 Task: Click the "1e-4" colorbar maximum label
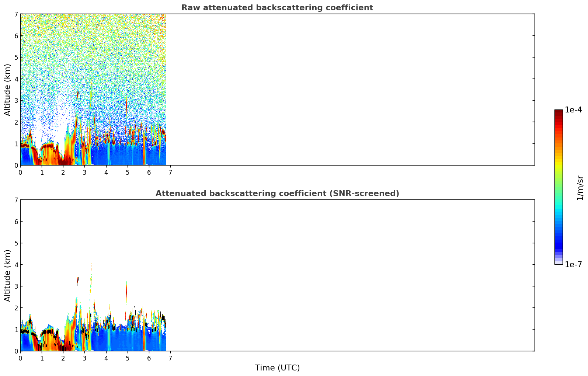(573, 110)
